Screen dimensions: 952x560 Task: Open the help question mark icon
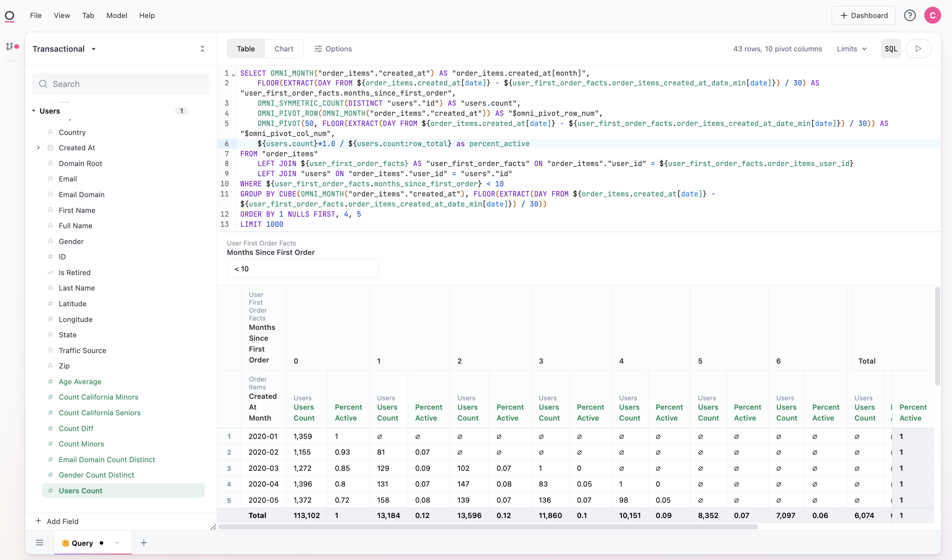pyautogui.click(x=909, y=15)
